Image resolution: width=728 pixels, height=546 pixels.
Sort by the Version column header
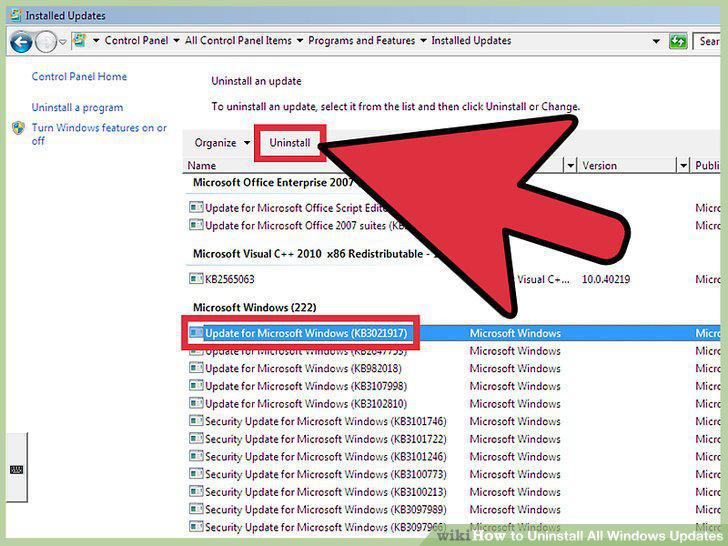(x=599, y=166)
